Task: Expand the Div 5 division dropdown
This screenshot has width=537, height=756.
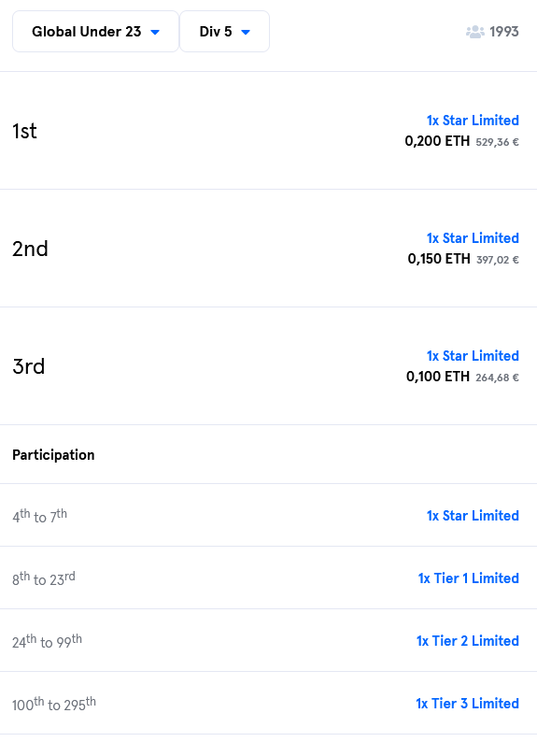Action: [x=225, y=32]
